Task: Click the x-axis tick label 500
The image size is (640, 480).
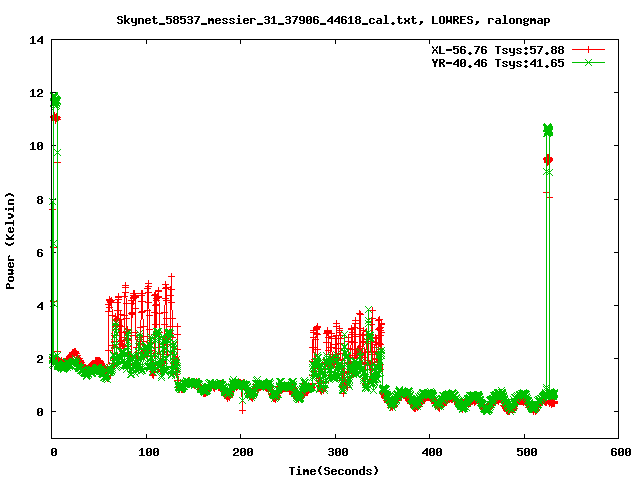Action: [x=527, y=452]
